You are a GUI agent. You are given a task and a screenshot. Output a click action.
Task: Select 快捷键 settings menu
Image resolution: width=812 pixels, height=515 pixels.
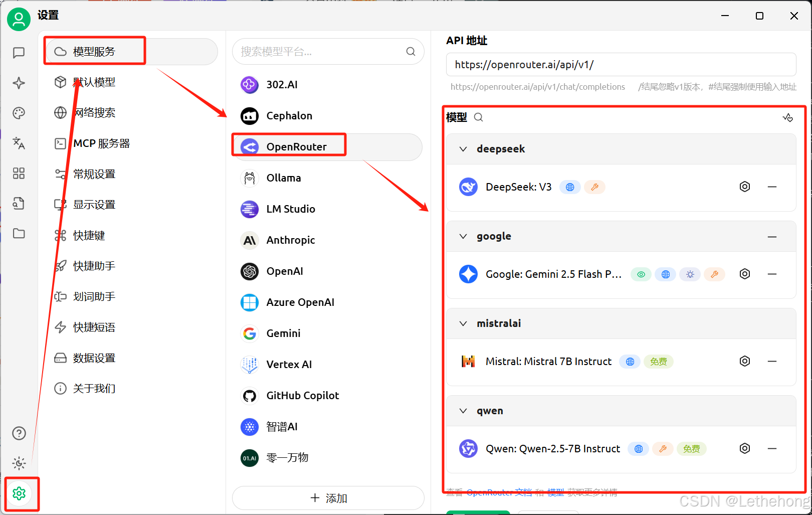click(x=132, y=235)
